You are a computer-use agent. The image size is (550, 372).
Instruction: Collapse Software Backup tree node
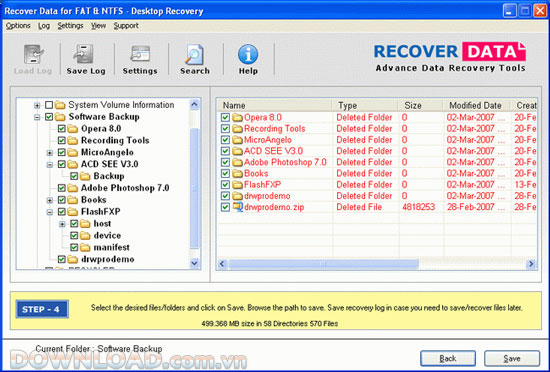pos(37,117)
